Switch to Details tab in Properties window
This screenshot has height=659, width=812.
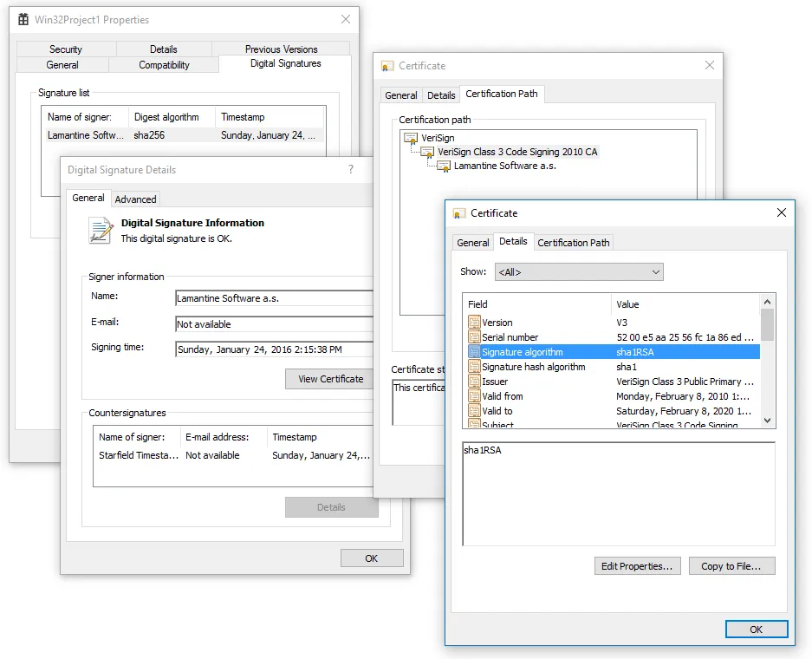point(164,49)
